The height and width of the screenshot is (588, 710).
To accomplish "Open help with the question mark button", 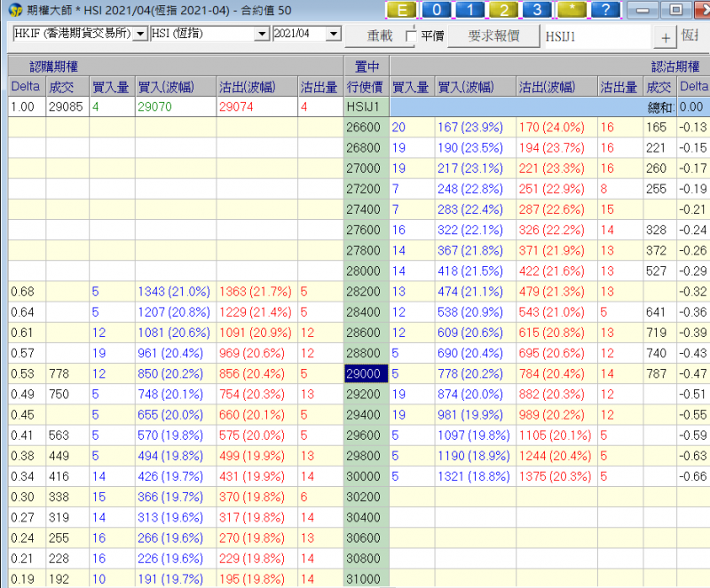I will click(x=605, y=11).
